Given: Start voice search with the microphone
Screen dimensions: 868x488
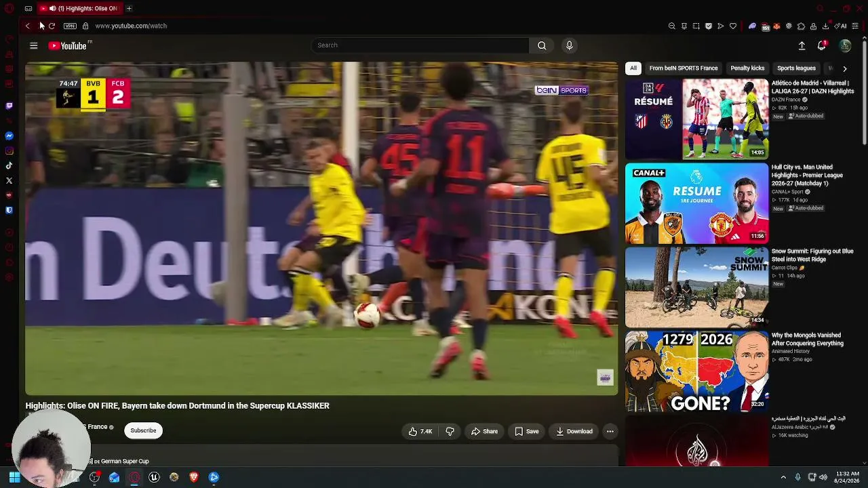Looking at the screenshot, I should click(569, 45).
